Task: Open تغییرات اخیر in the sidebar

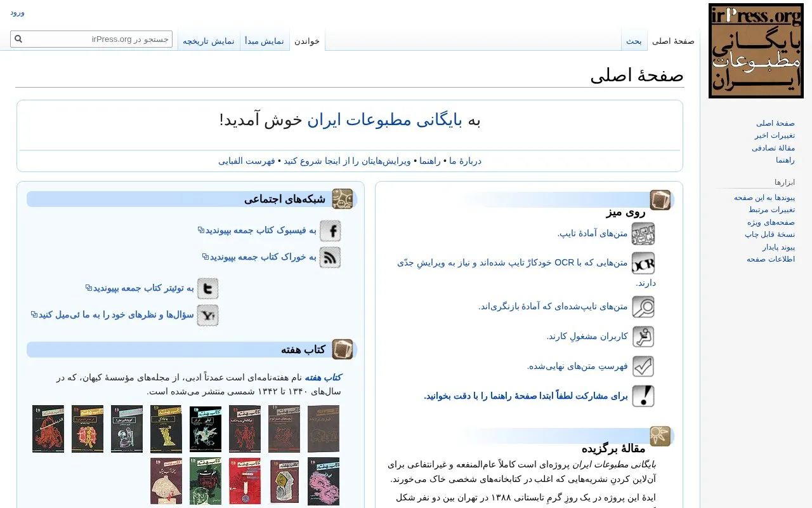Action: pyautogui.click(x=775, y=135)
